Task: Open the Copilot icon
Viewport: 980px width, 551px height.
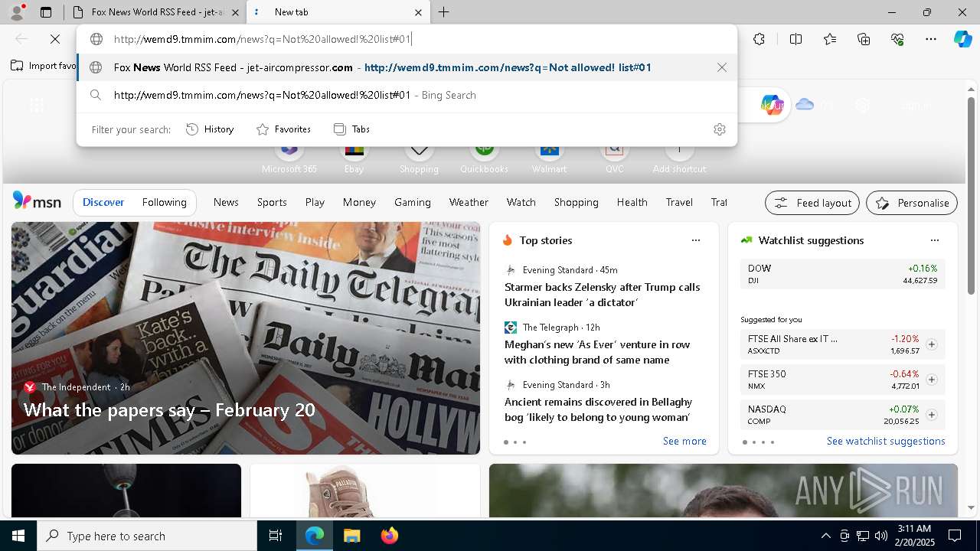Action: (962, 39)
